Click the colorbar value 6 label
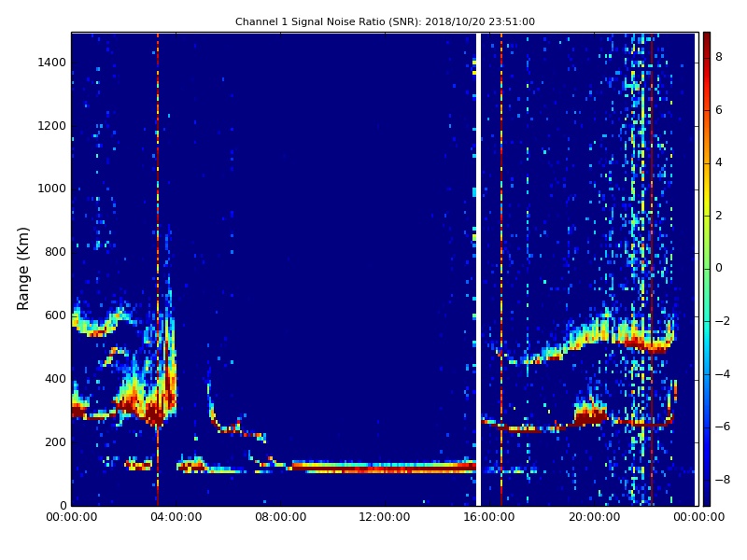 coord(719,110)
